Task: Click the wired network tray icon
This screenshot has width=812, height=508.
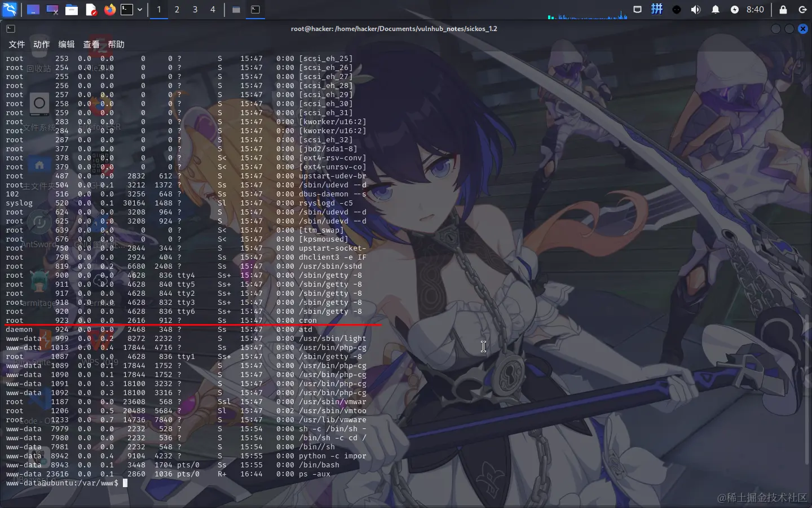Action: click(637, 9)
